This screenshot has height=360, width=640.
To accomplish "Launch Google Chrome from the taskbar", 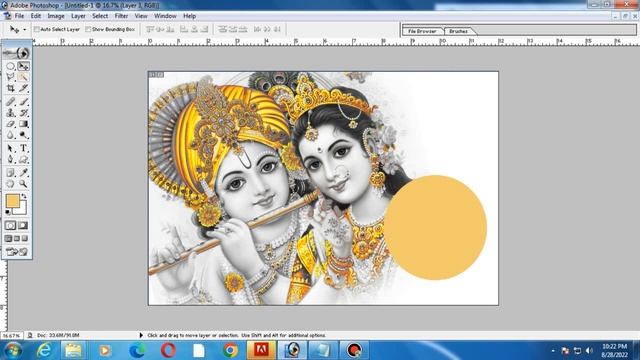I will (x=231, y=350).
